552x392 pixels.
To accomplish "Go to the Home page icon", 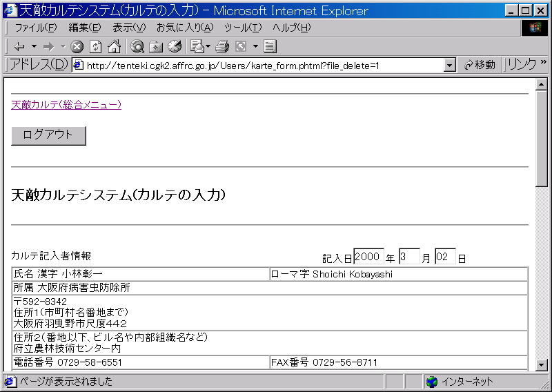I will coord(114,46).
